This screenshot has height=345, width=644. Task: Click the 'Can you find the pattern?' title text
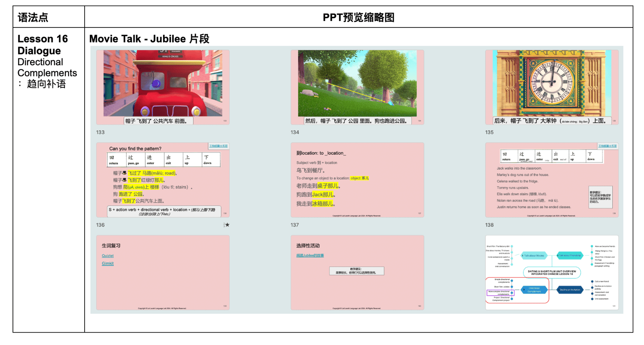point(135,149)
